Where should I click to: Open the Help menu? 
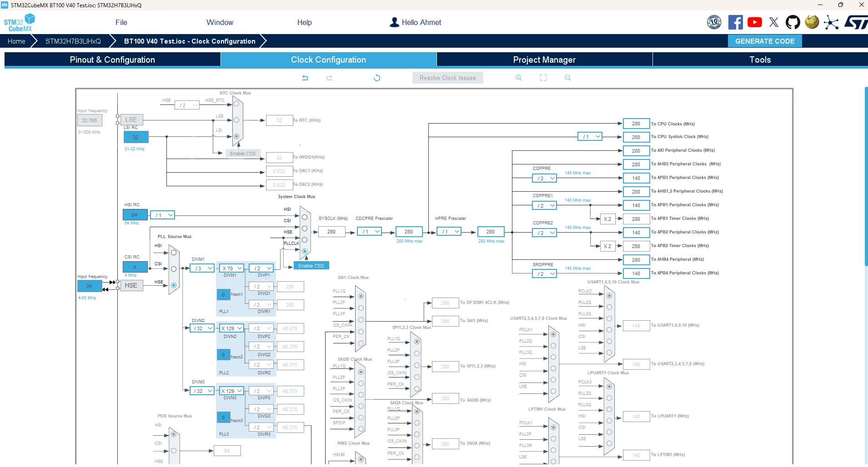point(305,22)
